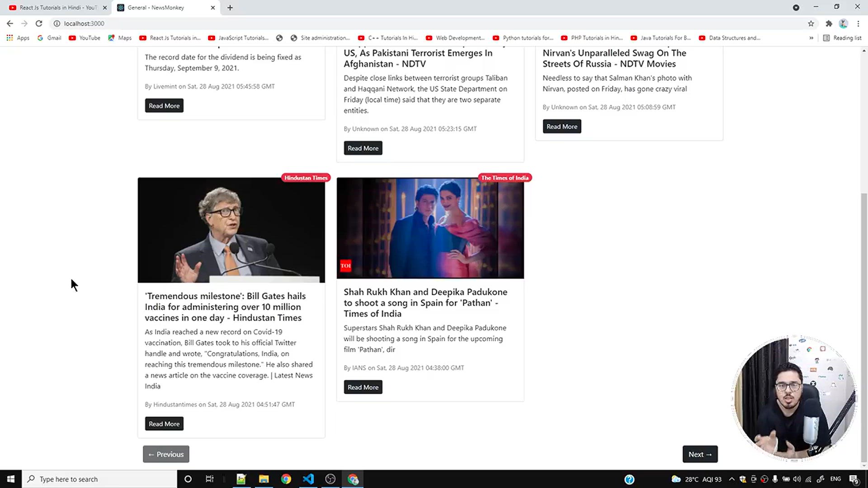Viewport: 868px width, 488px height.
Task: Open Chrome profile avatar menu
Action: tap(843, 23)
